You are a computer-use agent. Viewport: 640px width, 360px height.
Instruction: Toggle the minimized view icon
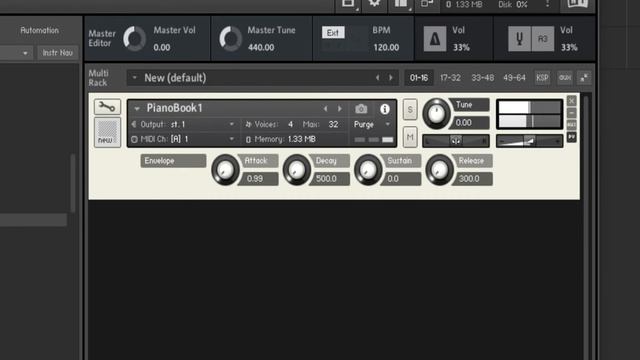(427, 4)
